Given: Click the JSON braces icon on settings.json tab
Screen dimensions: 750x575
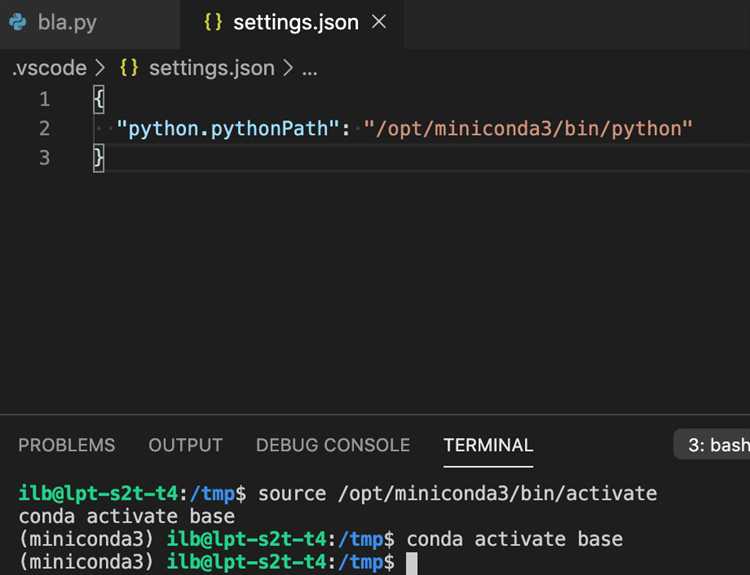Looking at the screenshot, I should pyautogui.click(x=213, y=22).
